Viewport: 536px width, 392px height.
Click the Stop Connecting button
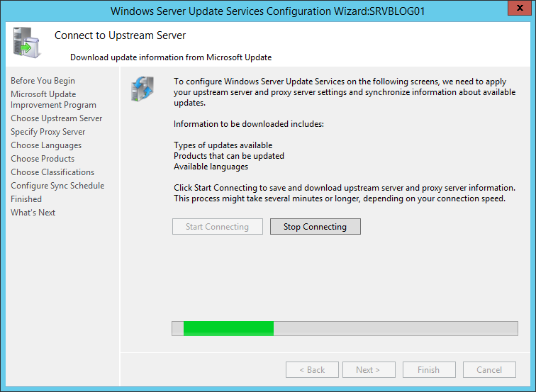click(316, 227)
